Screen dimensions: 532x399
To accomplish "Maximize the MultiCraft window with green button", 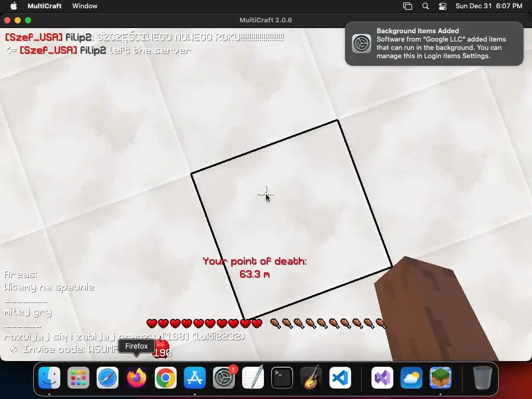I will [x=28, y=20].
